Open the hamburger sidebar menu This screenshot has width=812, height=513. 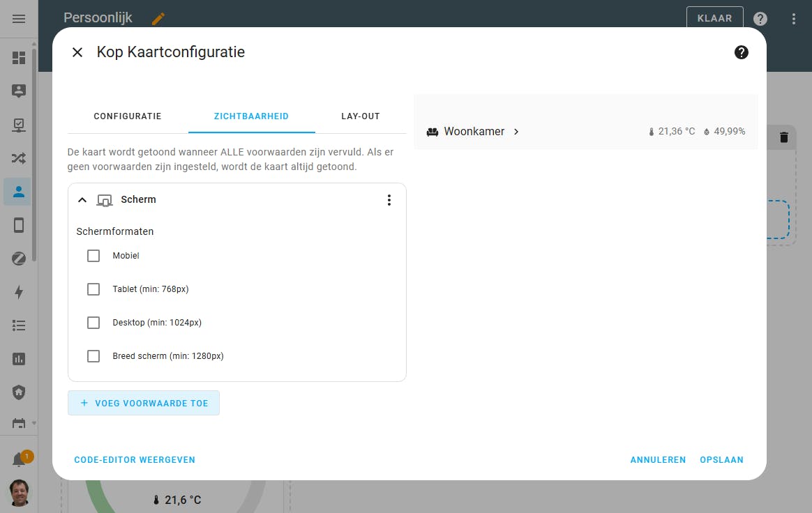click(19, 19)
